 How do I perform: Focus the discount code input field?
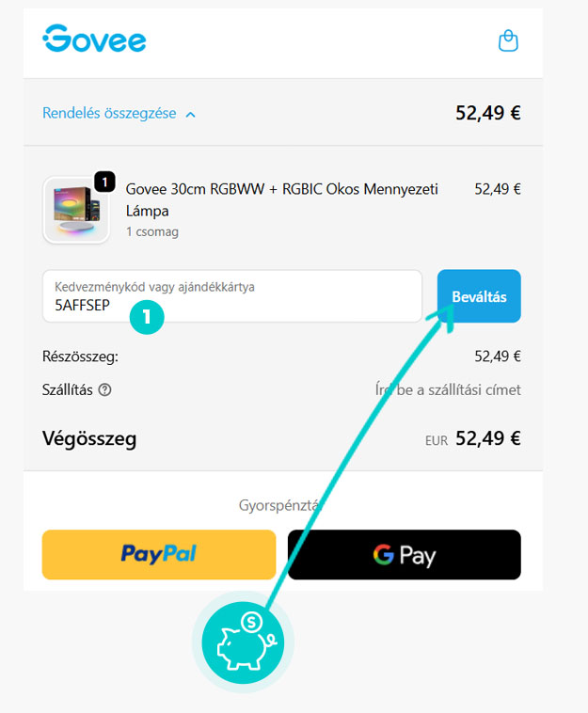(232, 296)
